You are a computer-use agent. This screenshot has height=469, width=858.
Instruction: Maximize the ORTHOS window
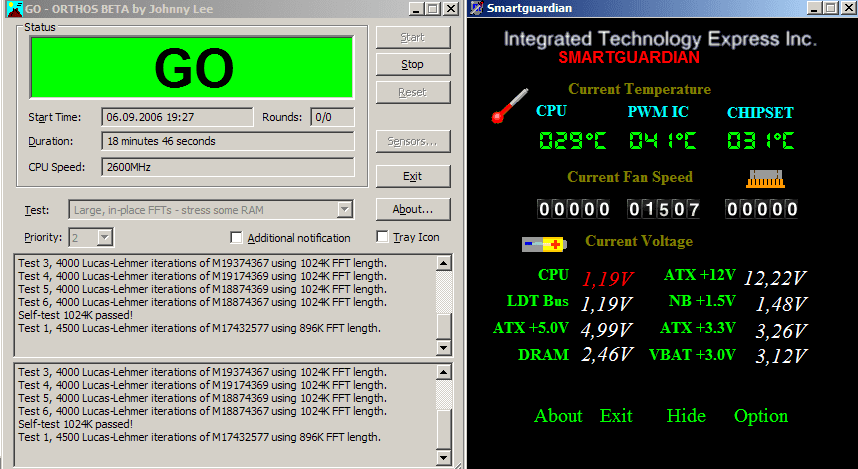click(433, 8)
